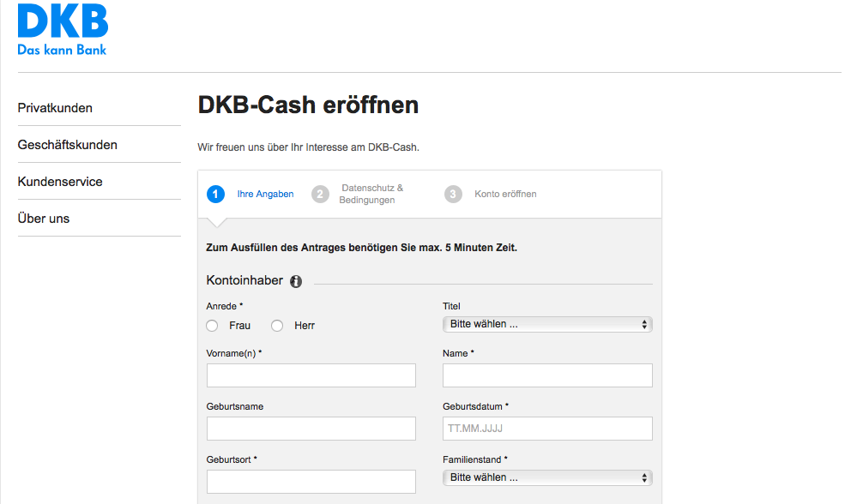
Task: Open Kundenservice menu item
Action: pyautogui.click(x=60, y=182)
